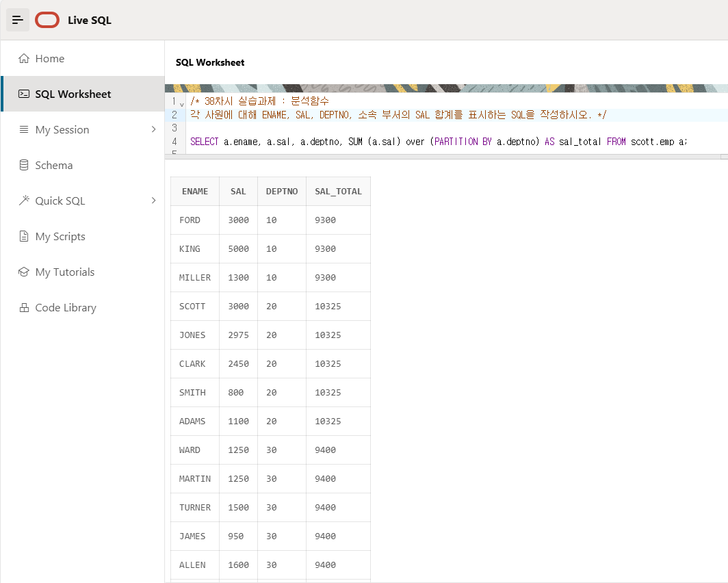
Task: Click the Quick SQL wand icon
Action: click(x=24, y=201)
